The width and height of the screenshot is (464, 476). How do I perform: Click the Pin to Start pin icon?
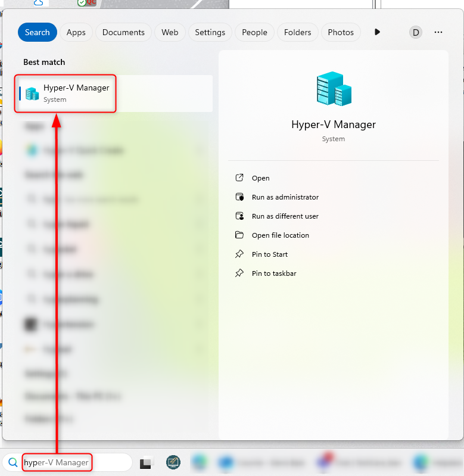[x=239, y=254]
